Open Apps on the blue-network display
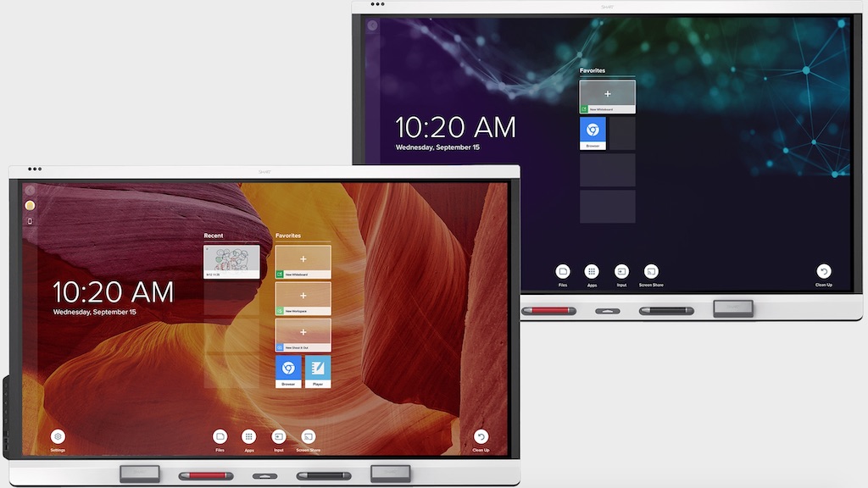Screen dimensions: 868x488 (x=592, y=272)
